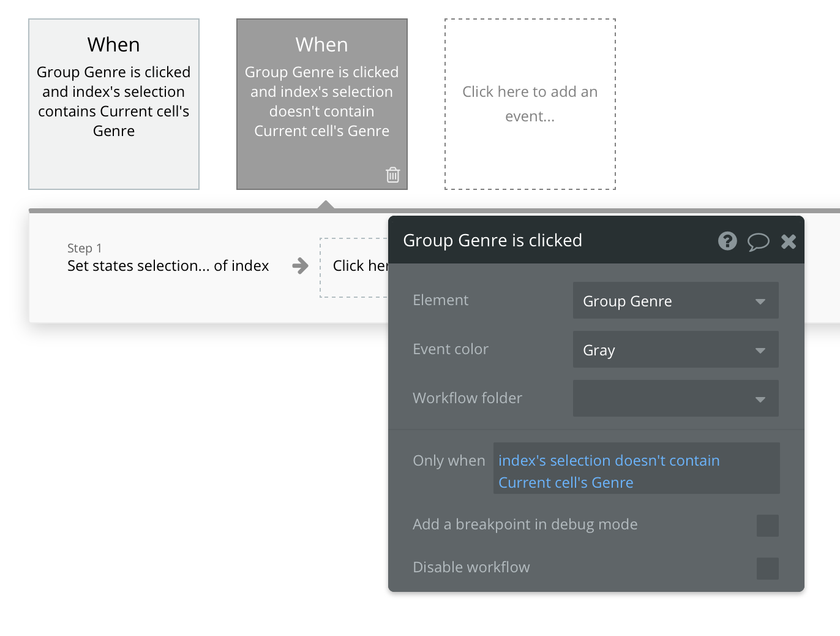Click the Event color label
The width and height of the screenshot is (840, 636).
click(451, 349)
